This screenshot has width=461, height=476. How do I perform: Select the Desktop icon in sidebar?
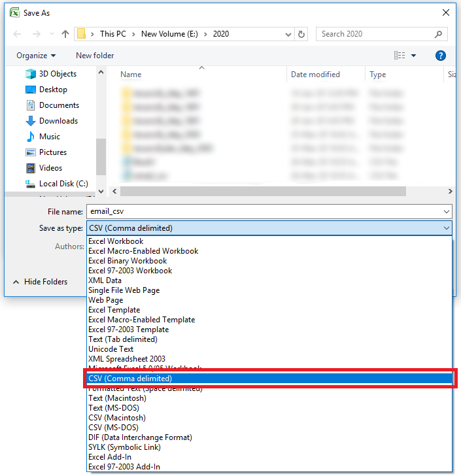click(31, 90)
